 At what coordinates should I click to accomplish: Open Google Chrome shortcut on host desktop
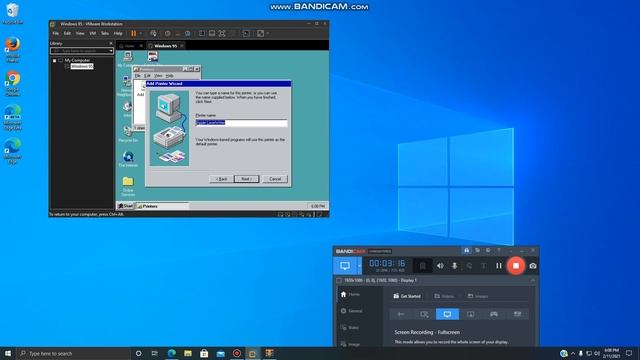tap(13, 83)
